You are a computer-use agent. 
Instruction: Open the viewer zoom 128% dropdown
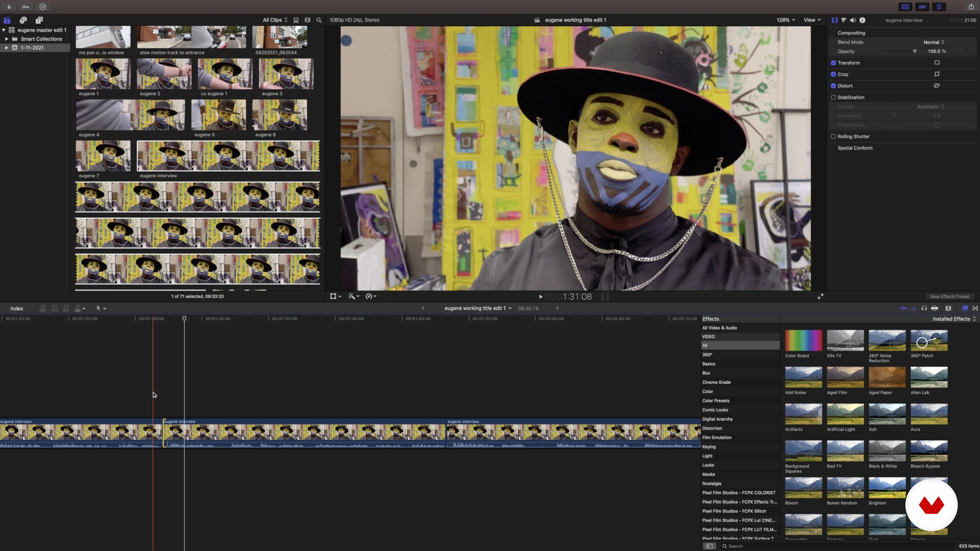(786, 20)
